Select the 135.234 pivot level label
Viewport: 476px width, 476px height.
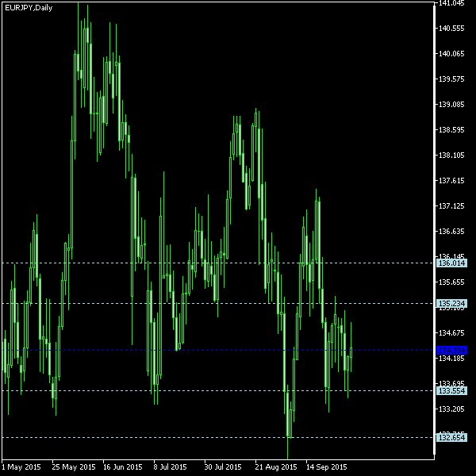(x=451, y=303)
